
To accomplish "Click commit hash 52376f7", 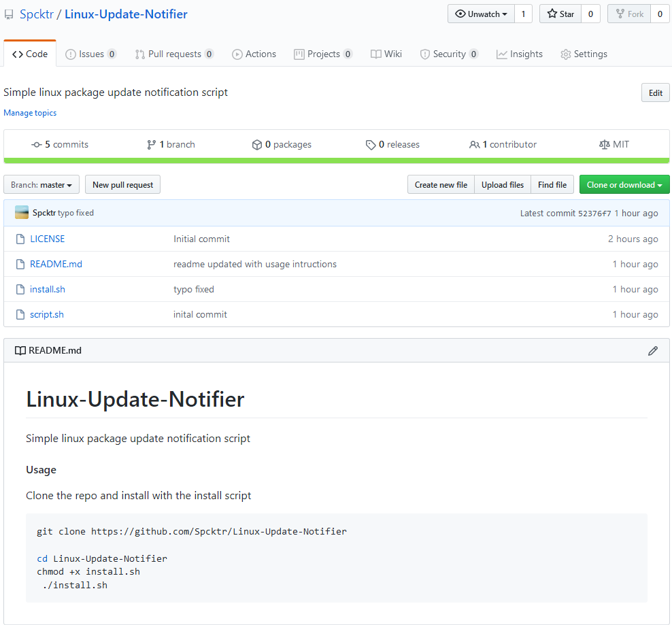I will [x=594, y=214].
